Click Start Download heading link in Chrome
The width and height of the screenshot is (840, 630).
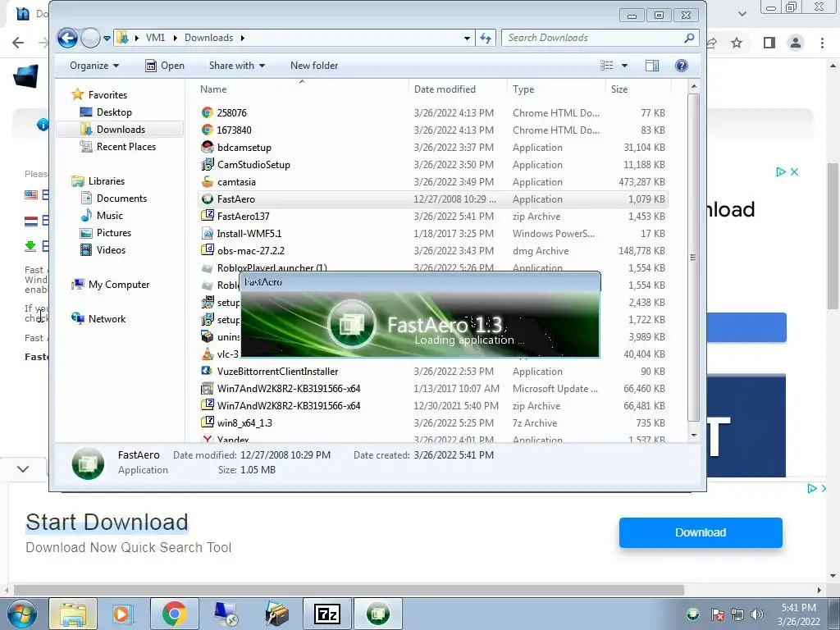pyautogui.click(x=107, y=523)
